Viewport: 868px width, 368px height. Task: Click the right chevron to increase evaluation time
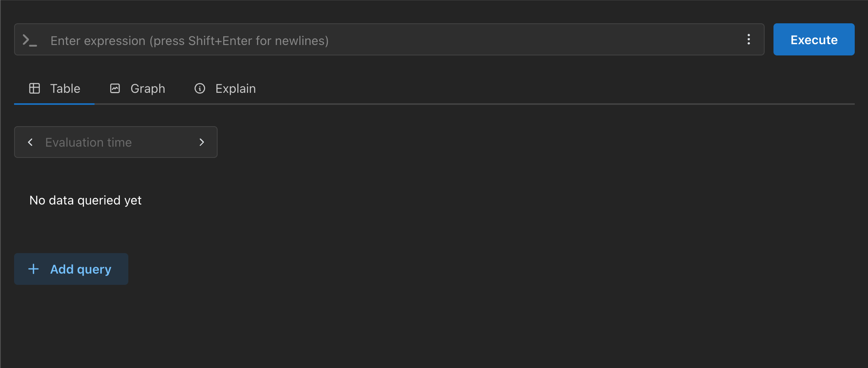tap(202, 142)
